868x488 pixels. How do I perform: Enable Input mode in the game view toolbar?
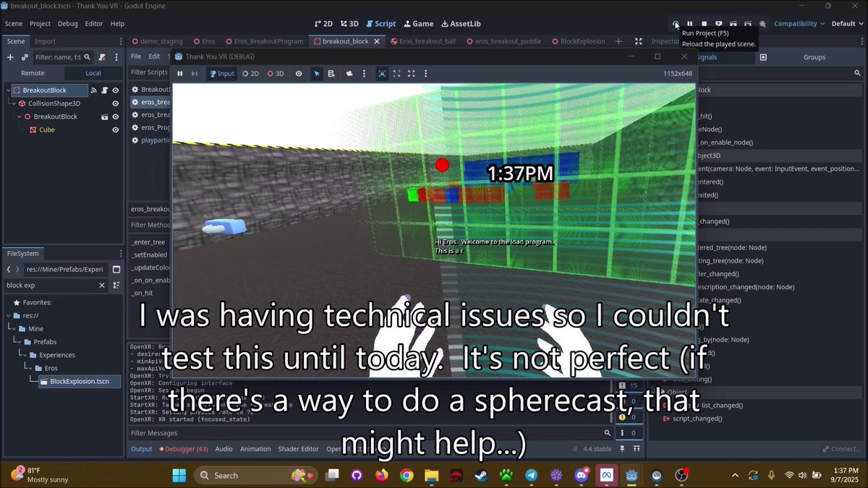[222, 73]
